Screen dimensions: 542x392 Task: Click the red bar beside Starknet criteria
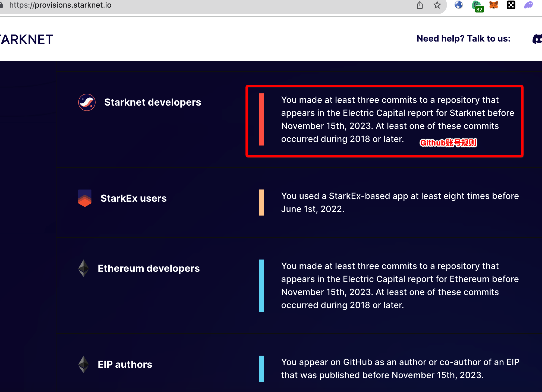pyautogui.click(x=261, y=119)
